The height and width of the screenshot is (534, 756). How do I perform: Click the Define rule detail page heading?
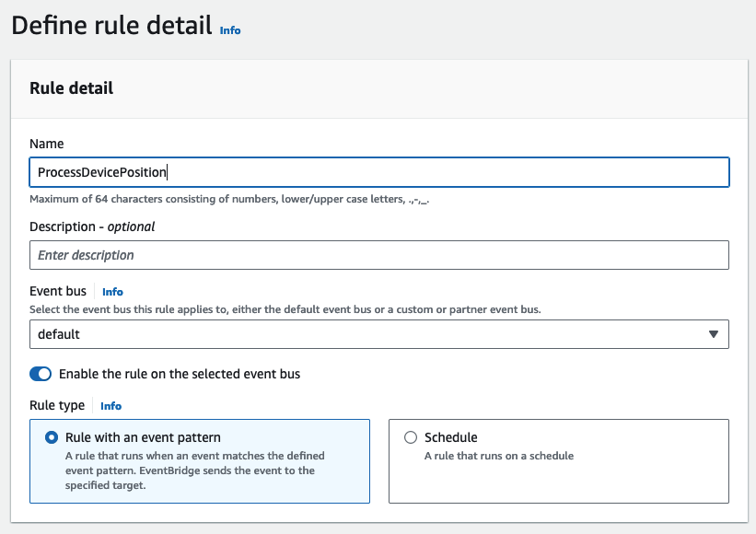pyautogui.click(x=111, y=25)
